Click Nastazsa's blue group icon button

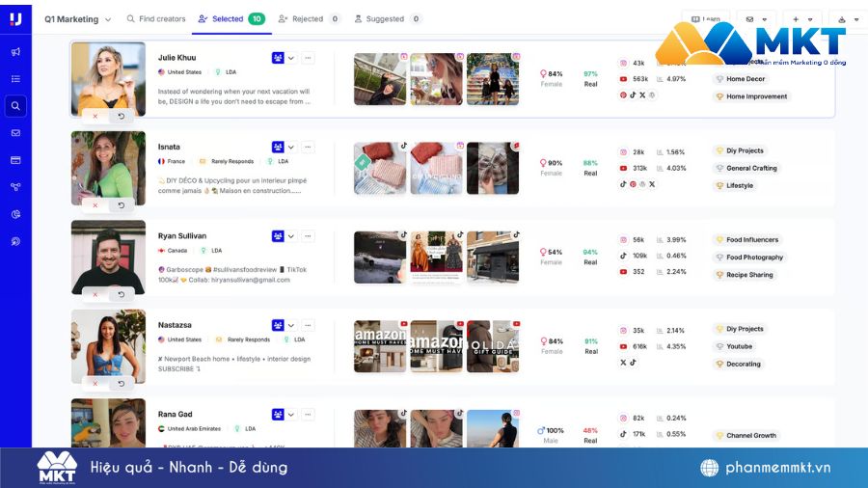coord(278,325)
